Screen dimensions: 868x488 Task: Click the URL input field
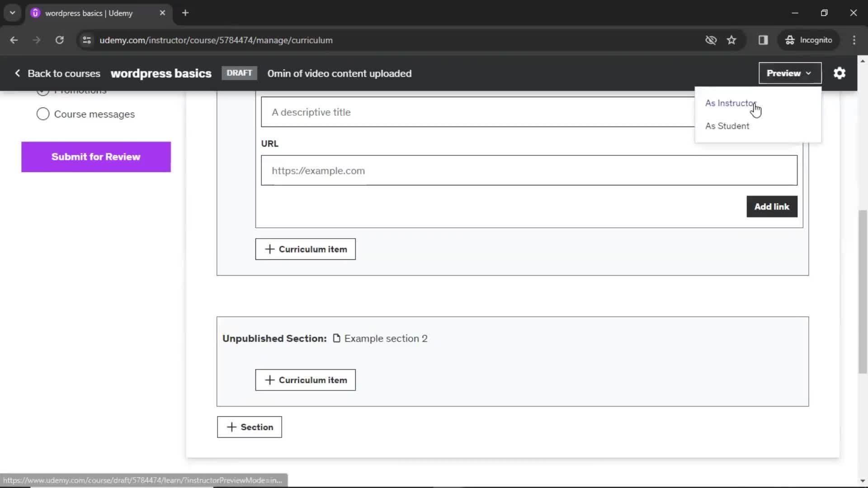click(x=529, y=170)
